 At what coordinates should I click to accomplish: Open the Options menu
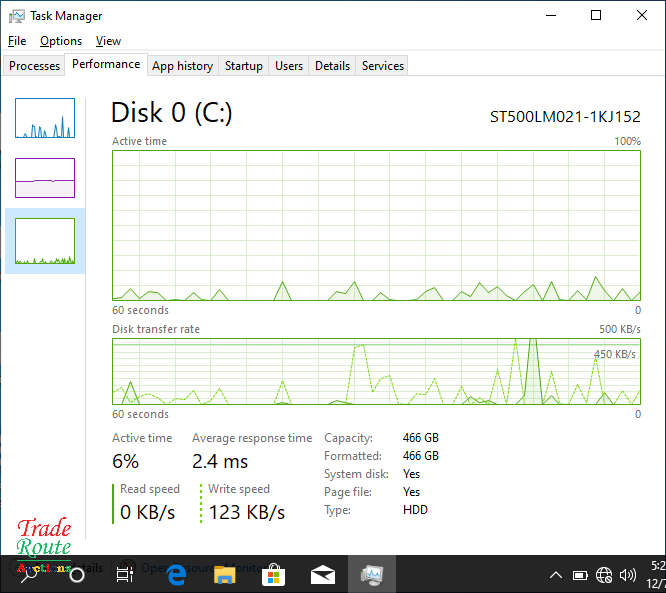click(x=61, y=41)
